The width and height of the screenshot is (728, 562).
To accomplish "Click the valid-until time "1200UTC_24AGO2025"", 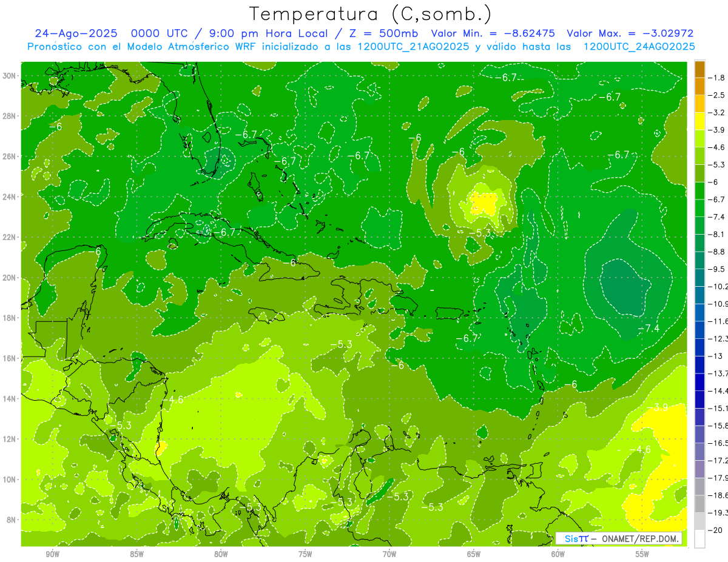I will point(639,46).
